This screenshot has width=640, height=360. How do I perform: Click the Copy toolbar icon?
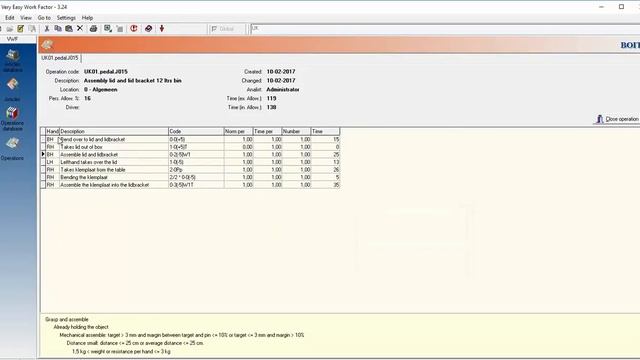58,29
